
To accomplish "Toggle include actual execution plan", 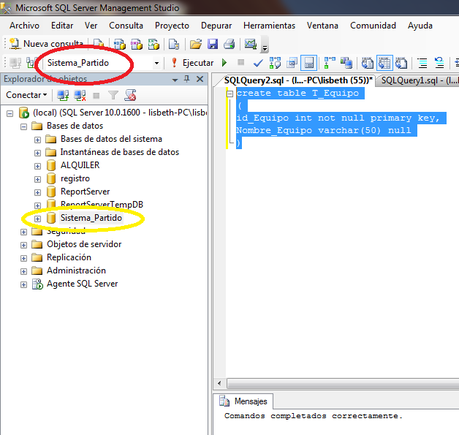I will click(x=330, y=63).
